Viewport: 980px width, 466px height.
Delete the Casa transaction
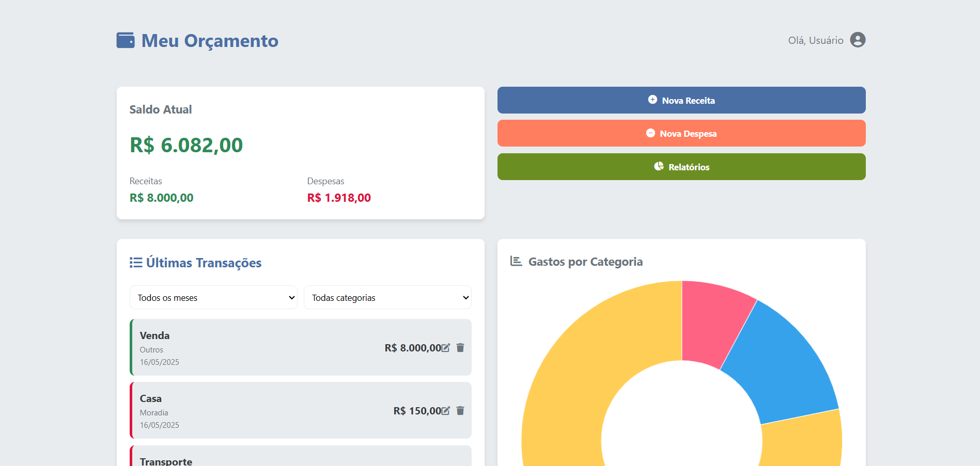tap(460, 411)
